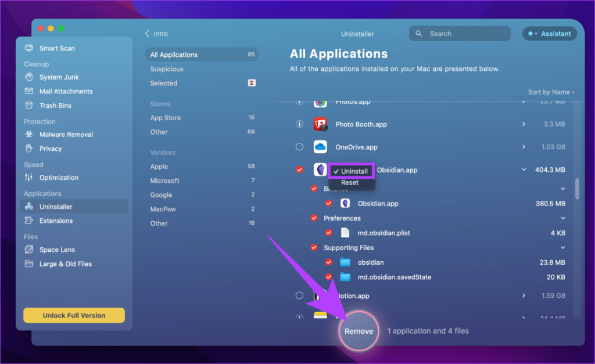The width and height of the screenshot is (595, 364).
Task: Open Space Lens tool
Action: click(57, 250)
